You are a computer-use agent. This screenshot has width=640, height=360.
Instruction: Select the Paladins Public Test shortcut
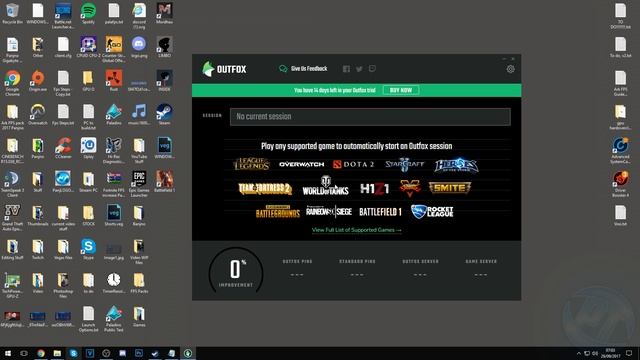[x=113, y=319]
